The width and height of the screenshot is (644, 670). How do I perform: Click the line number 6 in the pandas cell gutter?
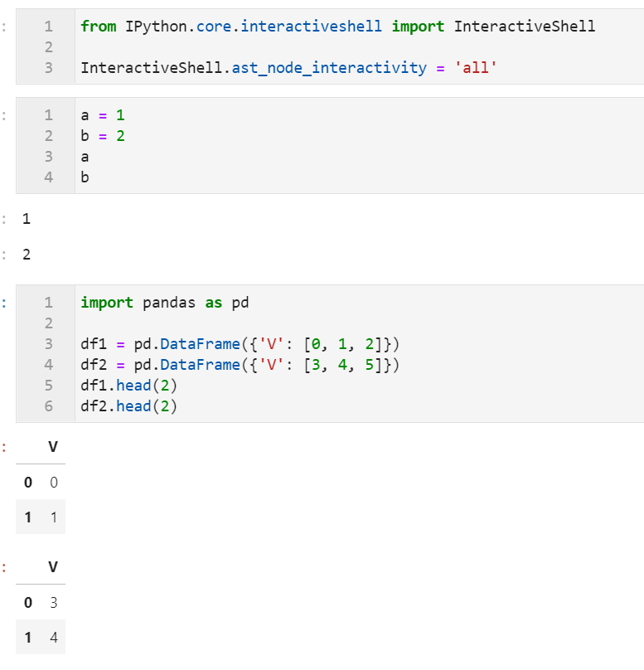tap(49, 406)
